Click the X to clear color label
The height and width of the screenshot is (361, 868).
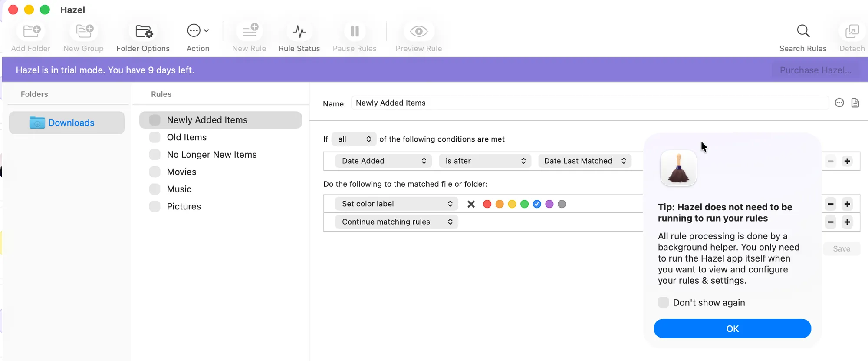(471, 204)
